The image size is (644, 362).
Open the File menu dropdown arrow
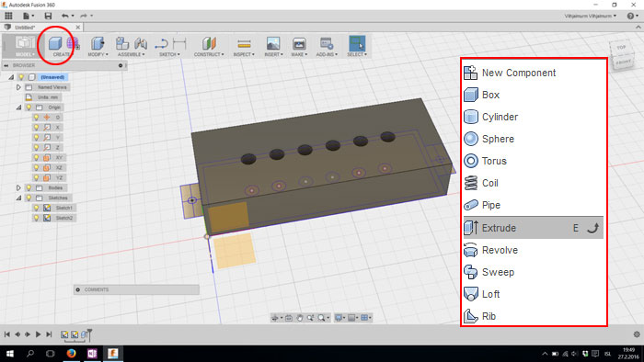(33, 16)
